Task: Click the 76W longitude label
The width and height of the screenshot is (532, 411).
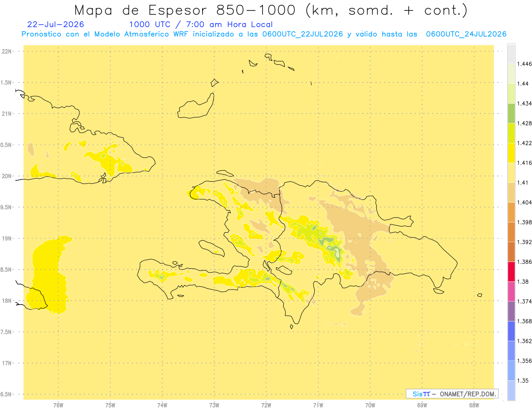Action: coord(58,405)
